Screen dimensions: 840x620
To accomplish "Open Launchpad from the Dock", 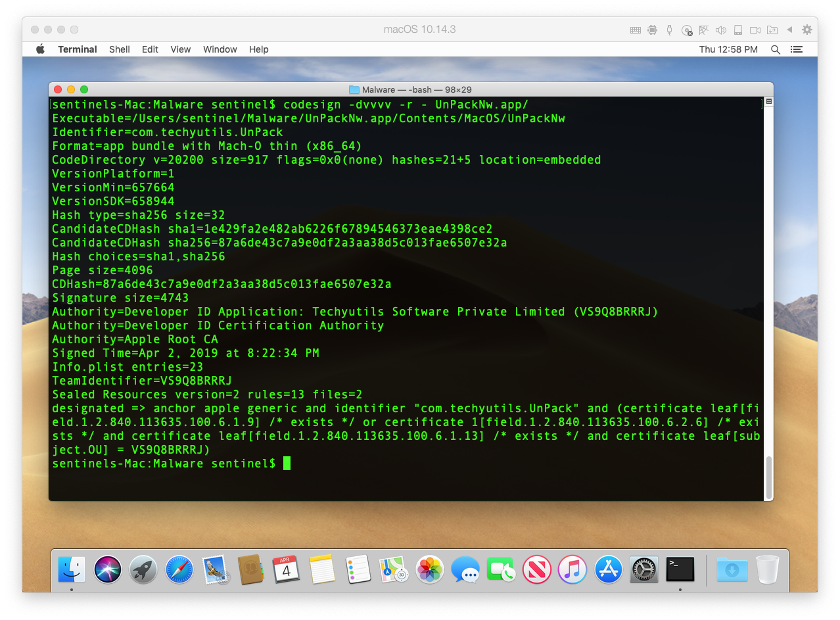I will coord(143,569).
